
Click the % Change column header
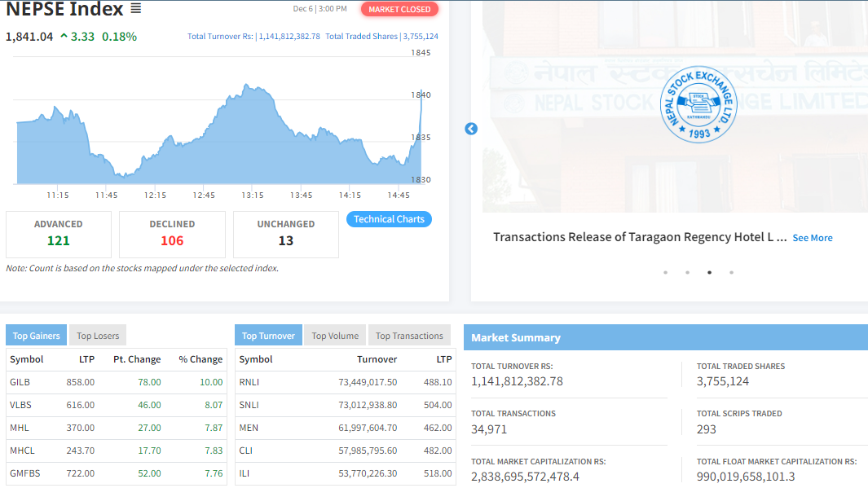pyautogui.click(x=200, y=359)
